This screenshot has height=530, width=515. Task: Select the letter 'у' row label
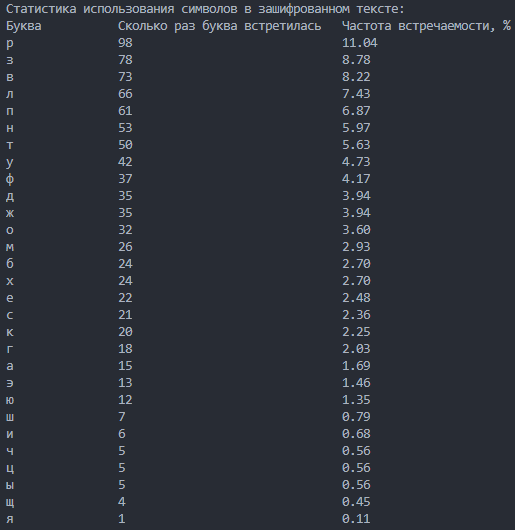[x=10, y=163]
